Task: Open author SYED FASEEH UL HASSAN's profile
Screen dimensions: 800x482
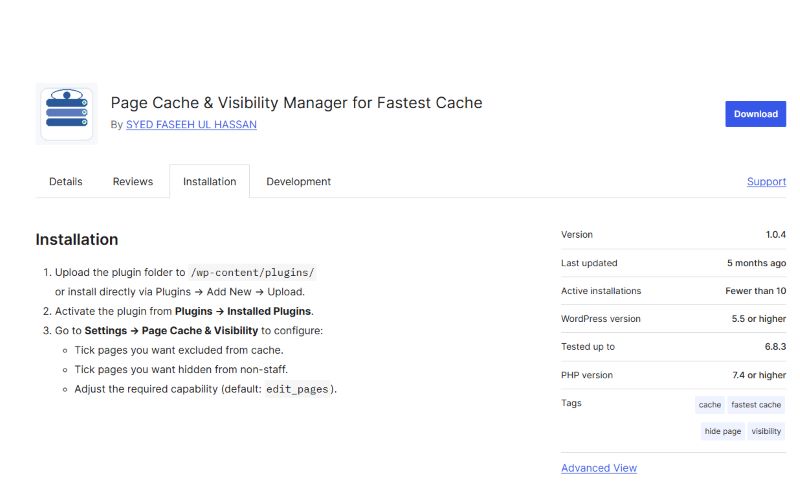Action: click(x=191, y=125)
